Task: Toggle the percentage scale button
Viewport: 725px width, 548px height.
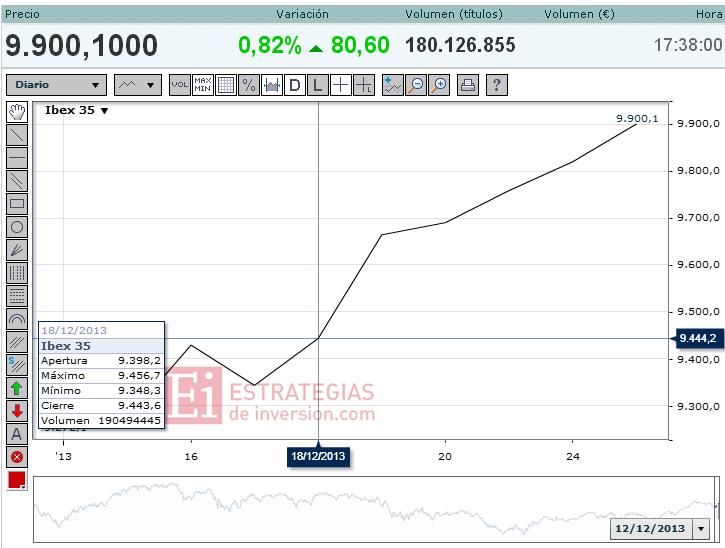Action: (249, 85)
